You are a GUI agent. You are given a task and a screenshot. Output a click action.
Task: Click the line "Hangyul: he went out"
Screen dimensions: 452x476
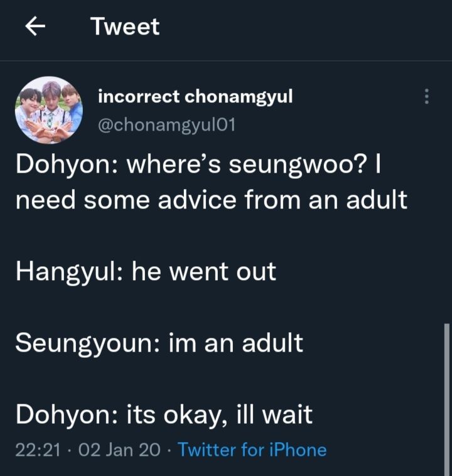tap(146, 272)
